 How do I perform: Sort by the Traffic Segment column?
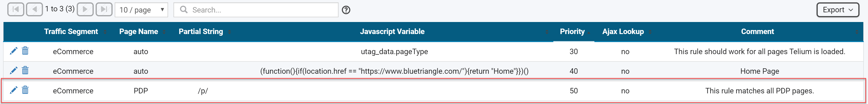click(x=71, y=32)
